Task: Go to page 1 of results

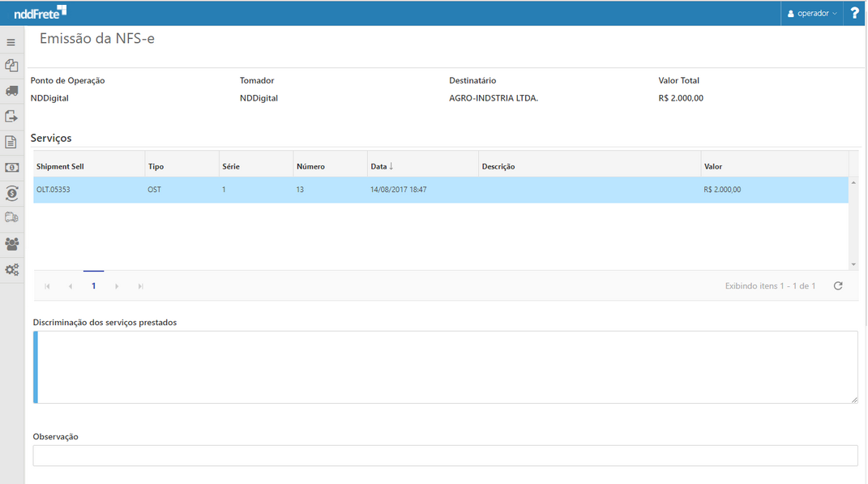Action: pos(94,286)
